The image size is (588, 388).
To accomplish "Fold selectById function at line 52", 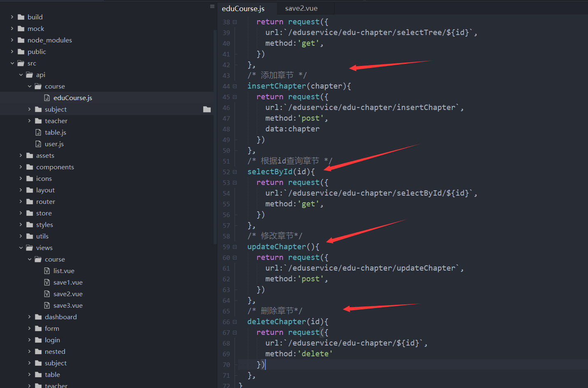I will (235, 172).
